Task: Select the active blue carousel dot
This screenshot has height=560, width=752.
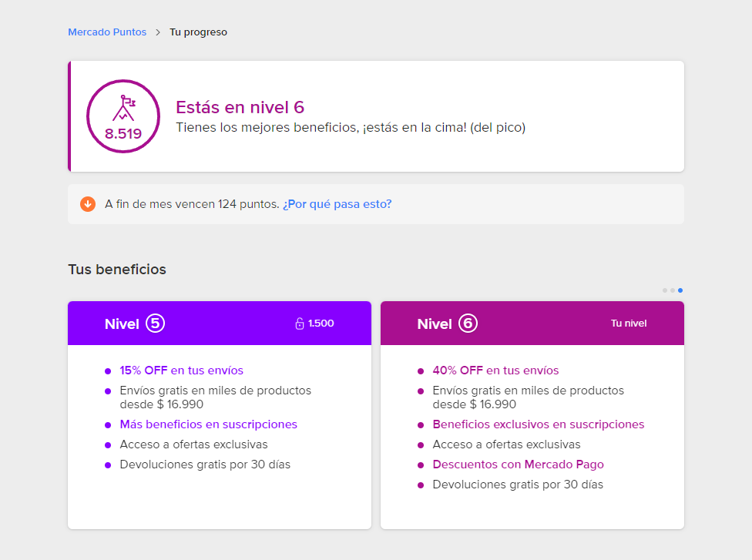Action: [680, 290]
